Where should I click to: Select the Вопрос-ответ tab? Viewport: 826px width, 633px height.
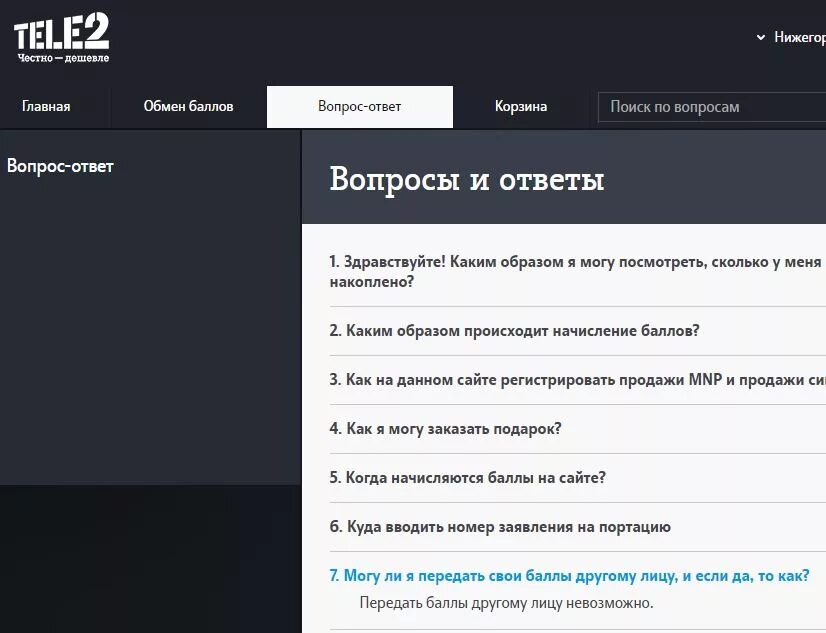coord(360,106)
